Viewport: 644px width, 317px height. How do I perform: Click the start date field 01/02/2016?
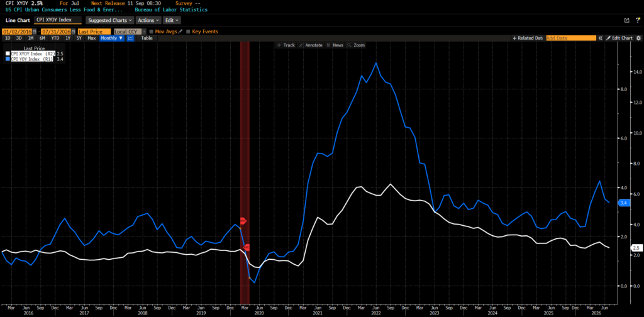pos(17,31)
